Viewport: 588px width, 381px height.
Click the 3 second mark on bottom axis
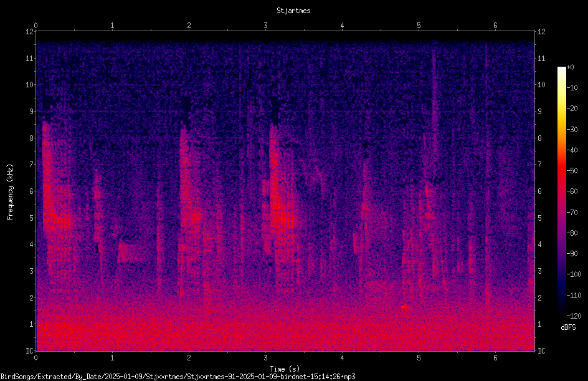[x=265, y=358]
